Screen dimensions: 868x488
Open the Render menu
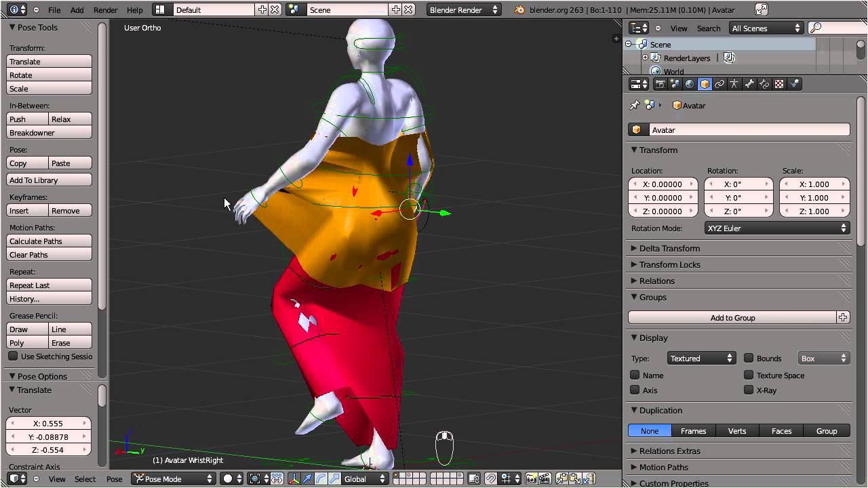pos(105,9)
